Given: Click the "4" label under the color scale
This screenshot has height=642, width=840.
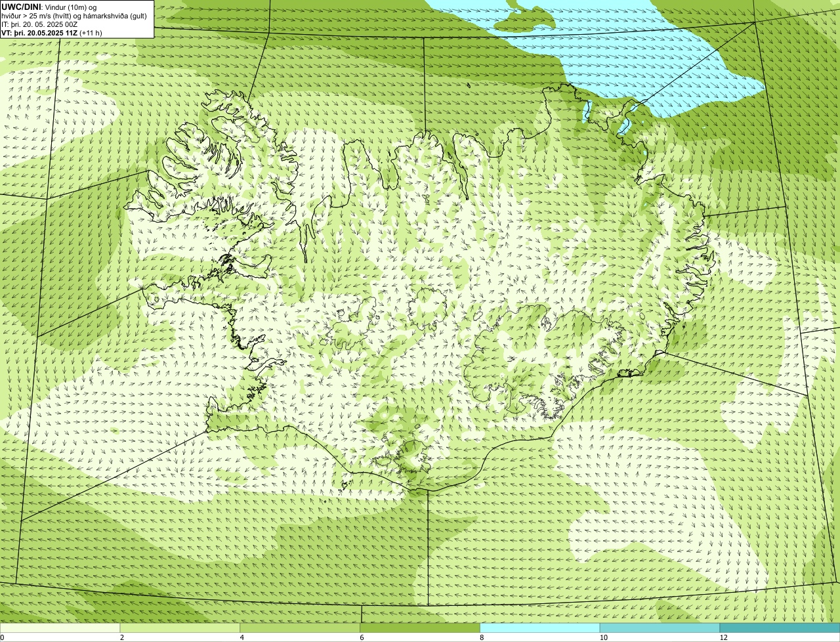Looking at the screenshot, I should pyautogui.click(x=242, y=637).
